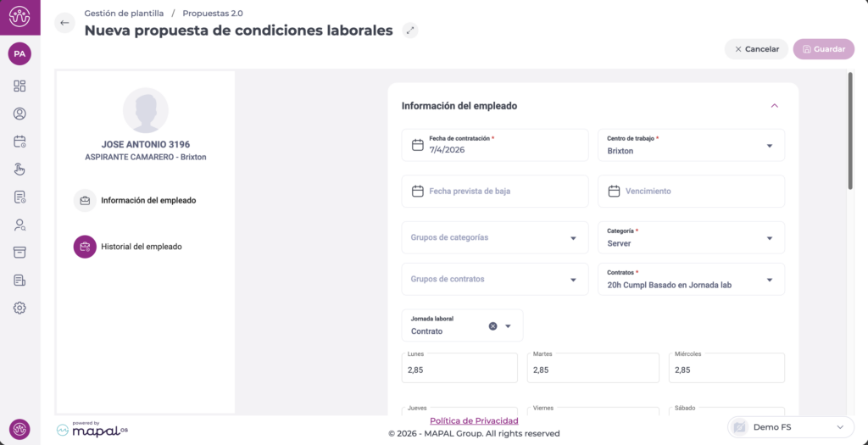
Task: Click the Fecha de contratación date field
Action: click(494, 145)
